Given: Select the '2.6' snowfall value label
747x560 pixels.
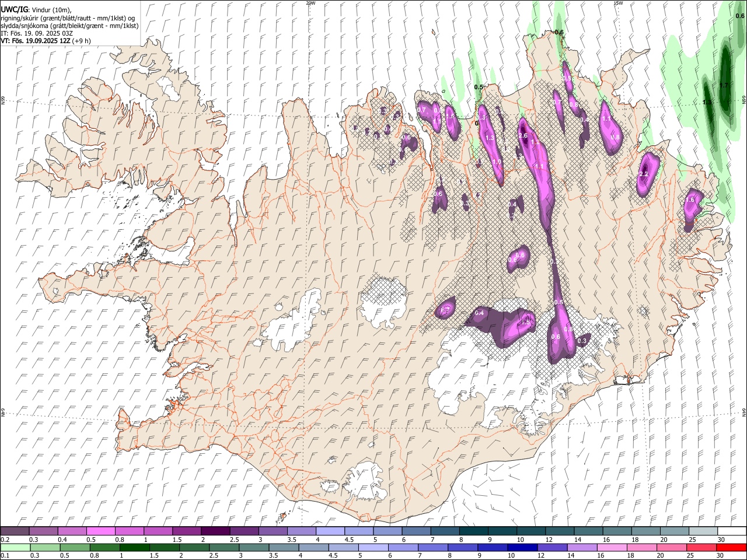Looking at the screenshot, I should (x=523, y=135).
